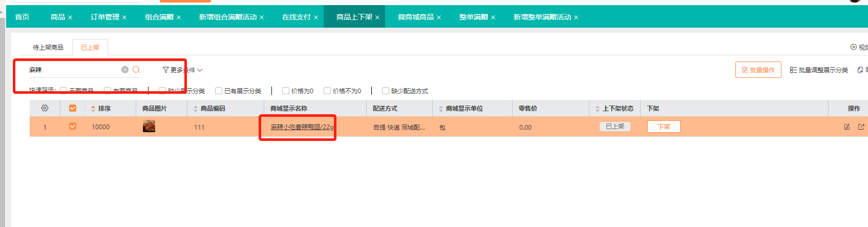Close the 商品上下架 tab using its X
The width and height of the screenshot is (868, 227).
tap(377, 17)
